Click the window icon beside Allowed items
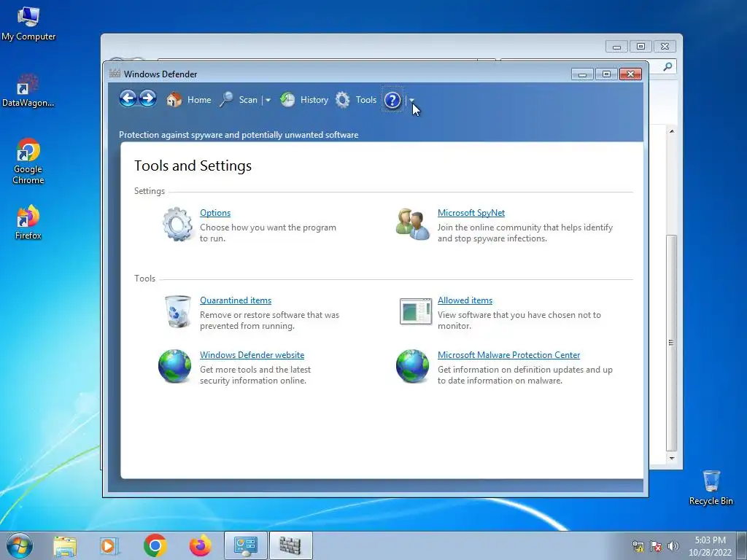Viewport: 747px width, 560px height. [415, 311]
